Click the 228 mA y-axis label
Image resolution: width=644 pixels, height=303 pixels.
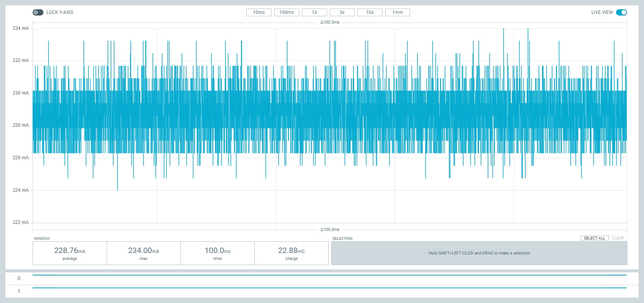(x=21, y=125)
